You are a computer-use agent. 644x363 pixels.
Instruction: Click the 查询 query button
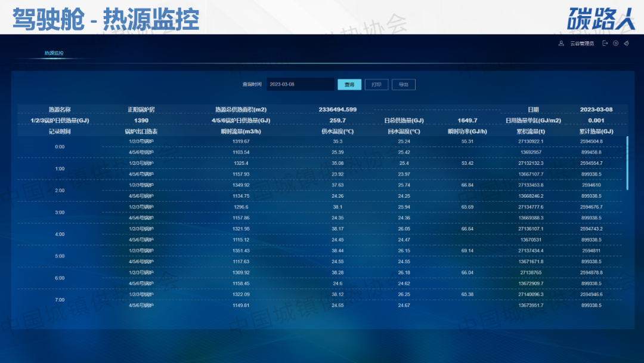pyautogui.click(x=349, y=85)
